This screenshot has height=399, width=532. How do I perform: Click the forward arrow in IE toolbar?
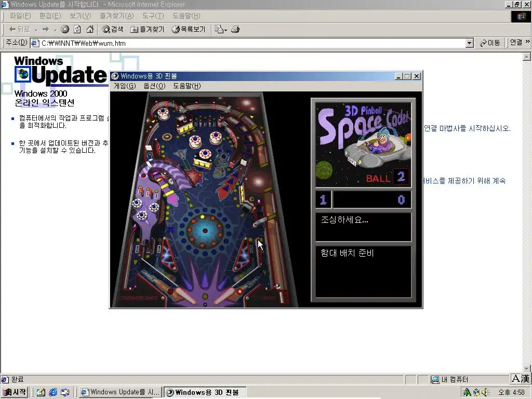click(46, 30)
